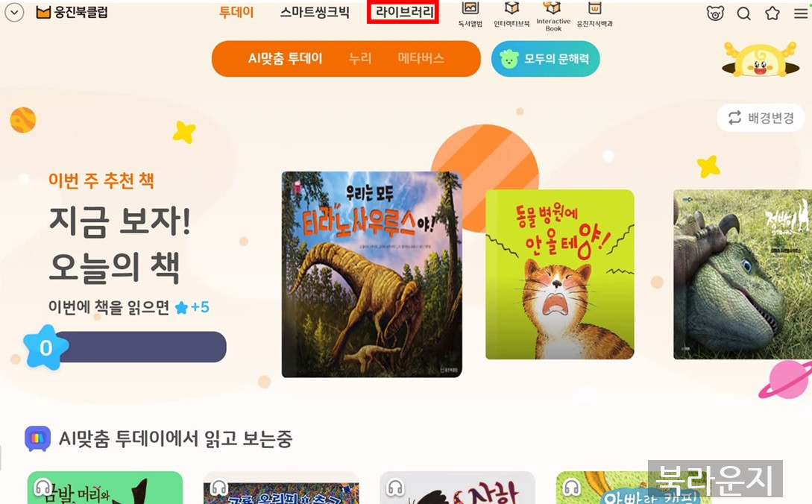Switch to the 스마트씽크빅 tab
The image size is (812, 504).
coord(315,12)
